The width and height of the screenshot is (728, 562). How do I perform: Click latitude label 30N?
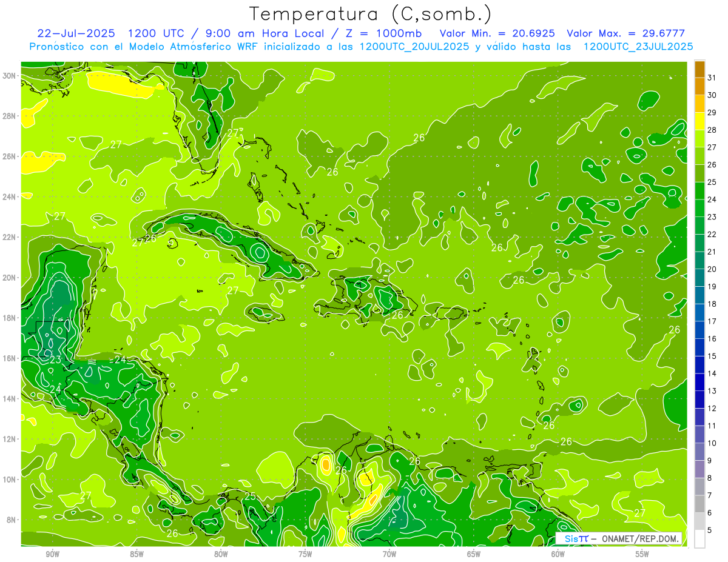pyautogui.click(x=9, y=76)
